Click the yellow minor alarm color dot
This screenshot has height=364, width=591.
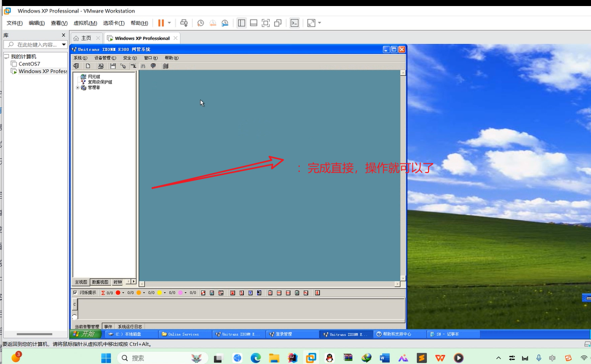coord(159,293)
